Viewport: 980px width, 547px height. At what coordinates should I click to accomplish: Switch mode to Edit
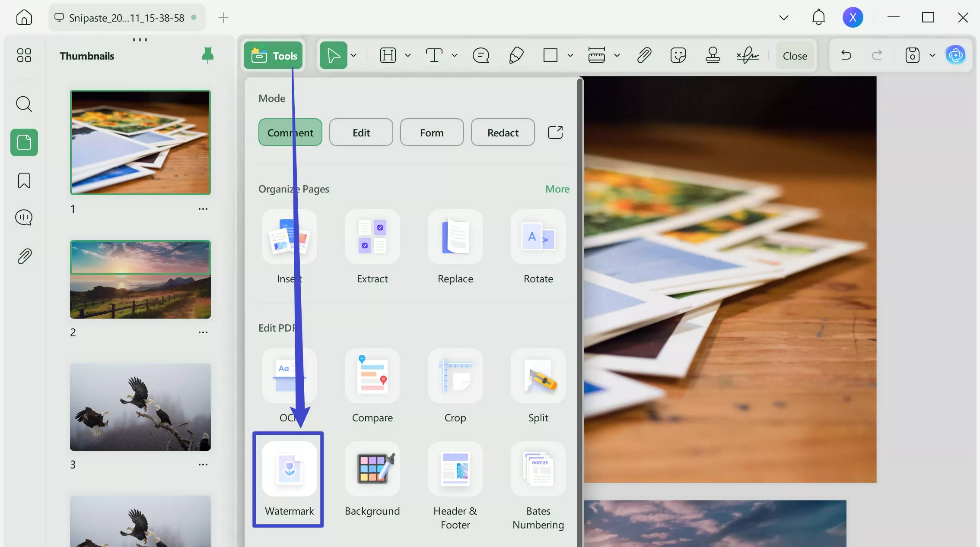coord(361,133)
